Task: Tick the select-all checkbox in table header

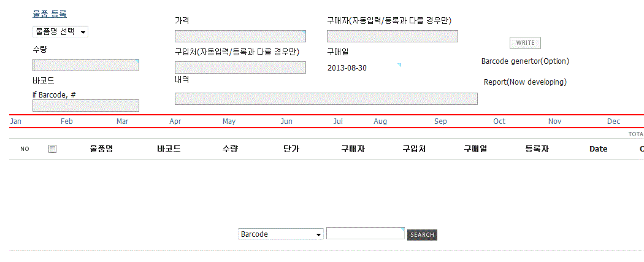Action: click(x=52, y=149)
